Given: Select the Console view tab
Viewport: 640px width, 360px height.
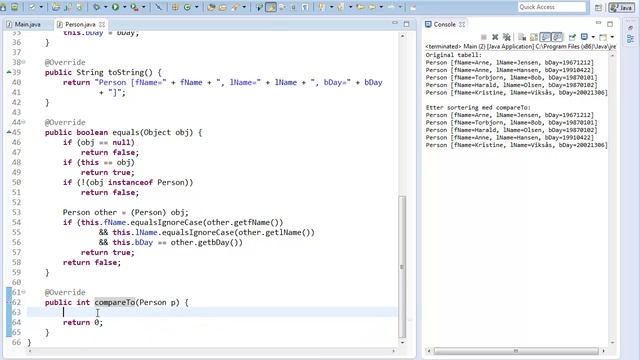Looking at the screenshot, I should pyautogui.click(x=444, y=24).
